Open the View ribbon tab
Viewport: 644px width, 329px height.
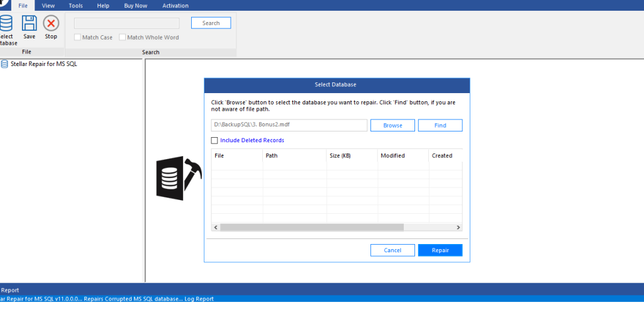pos(48,6)
